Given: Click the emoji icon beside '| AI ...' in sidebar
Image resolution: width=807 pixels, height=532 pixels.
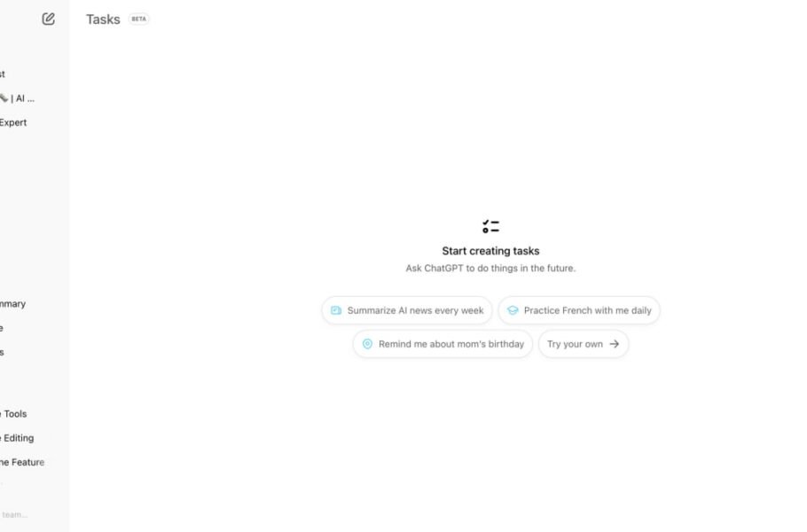Looking at the screenshot, I should pyautogui.click(x=4, y=98).
